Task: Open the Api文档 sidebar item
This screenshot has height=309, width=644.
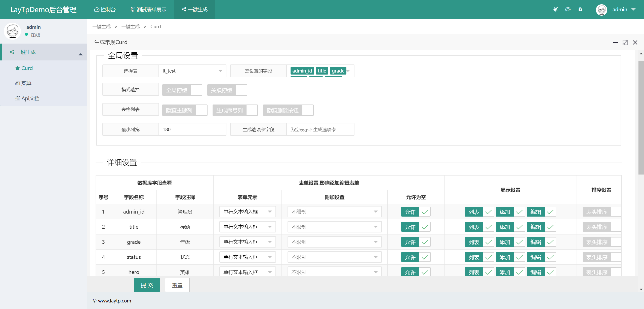Action: click(x=43, y=98)
